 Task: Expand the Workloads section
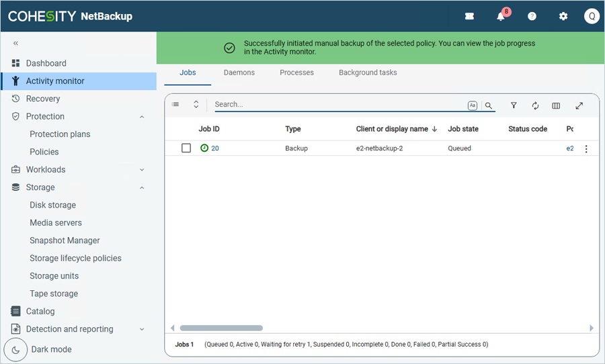coord(142,170)
